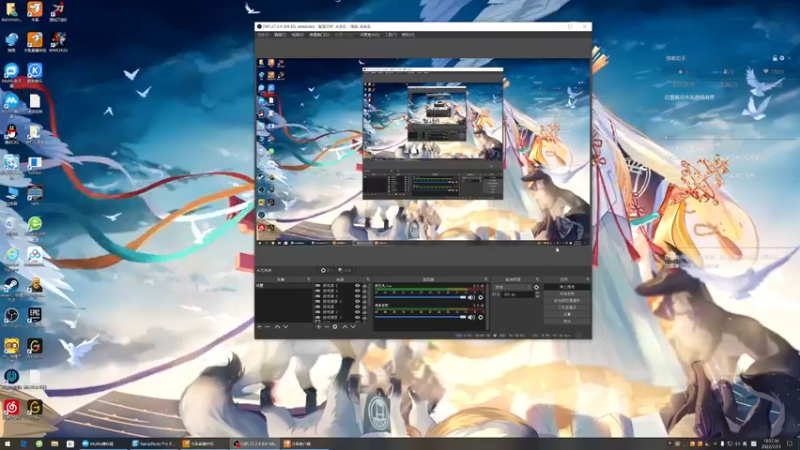Click the transition duration input field
Image resolution: width=800 pixels, height=450 pixels.
518,294
